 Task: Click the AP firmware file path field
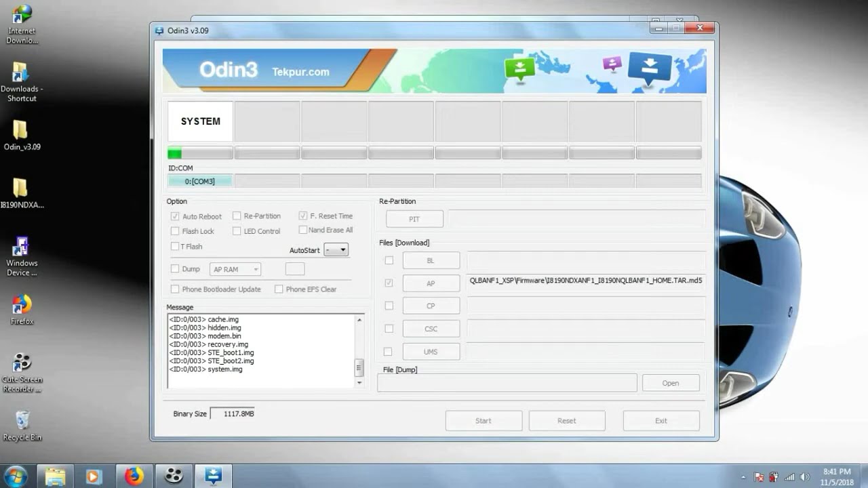[x=586, y=283]
